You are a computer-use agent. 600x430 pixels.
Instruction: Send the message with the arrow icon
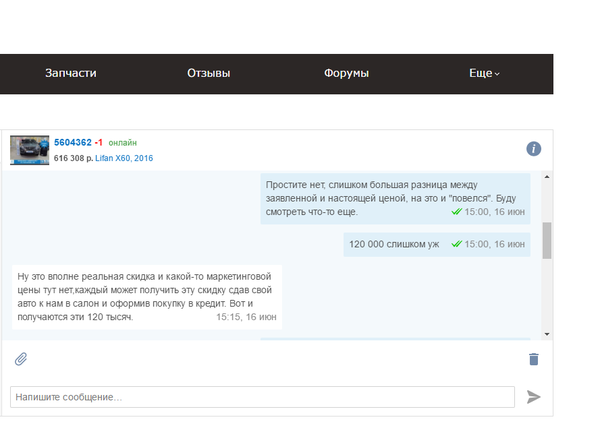(x=534, y=397)
